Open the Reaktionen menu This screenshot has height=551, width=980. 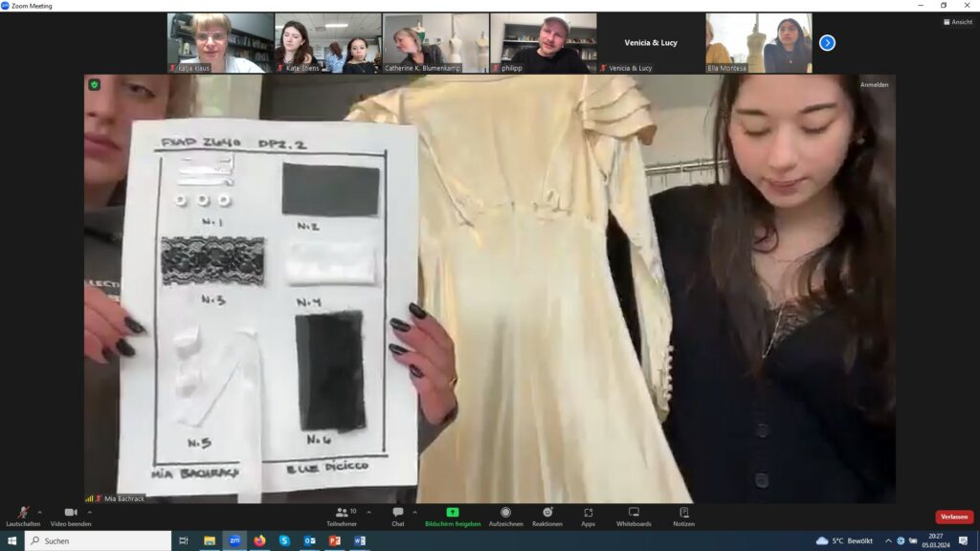pyautogui.click(x=546, y=515)
